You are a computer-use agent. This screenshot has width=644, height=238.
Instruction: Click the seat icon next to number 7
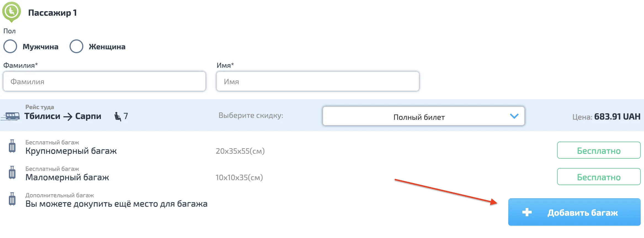118,117
